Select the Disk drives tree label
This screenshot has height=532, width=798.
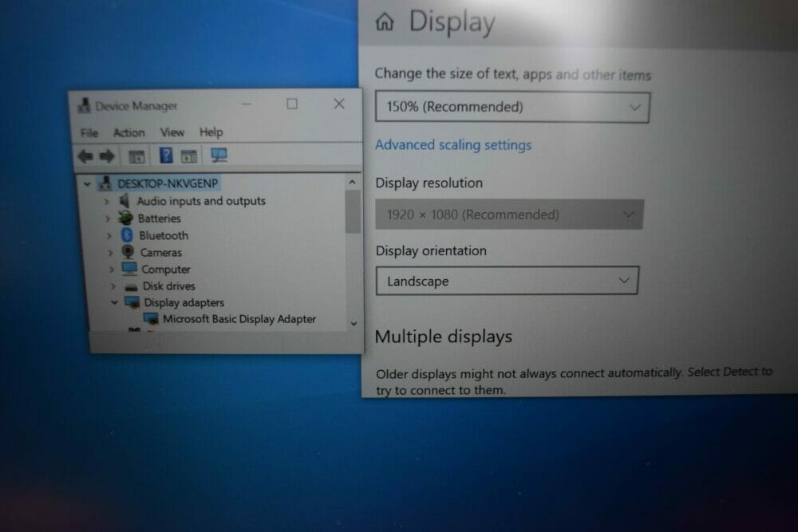pyautogui.click(x=168, y=286)
